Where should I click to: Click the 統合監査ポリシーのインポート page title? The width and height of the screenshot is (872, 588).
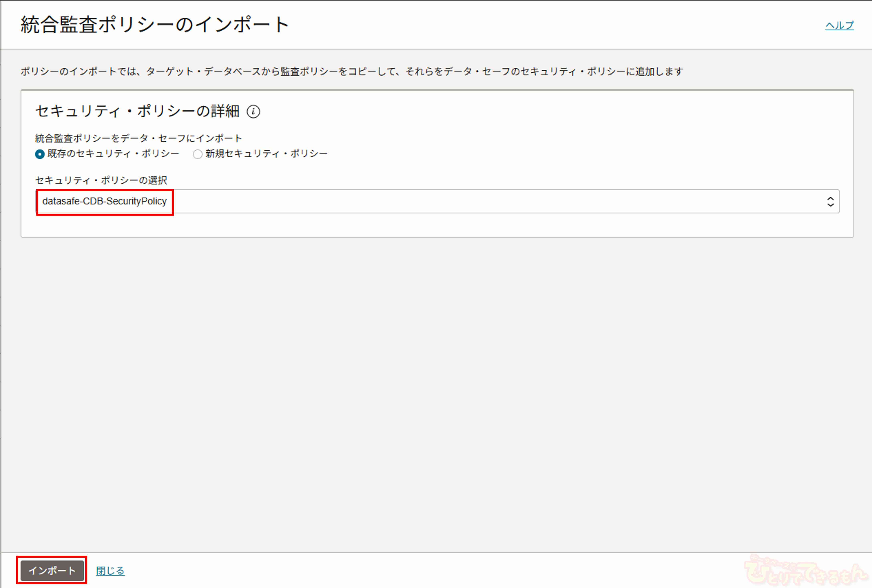[155, 25]
